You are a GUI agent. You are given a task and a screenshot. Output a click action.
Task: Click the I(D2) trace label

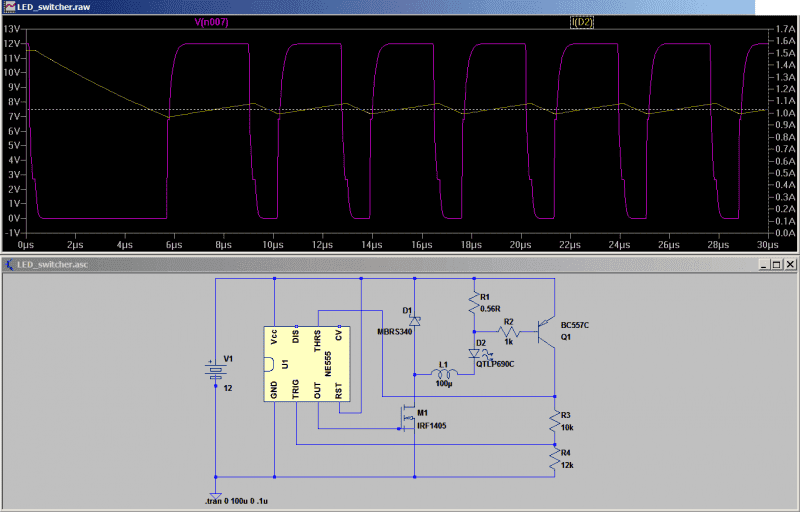pos(582,21)
